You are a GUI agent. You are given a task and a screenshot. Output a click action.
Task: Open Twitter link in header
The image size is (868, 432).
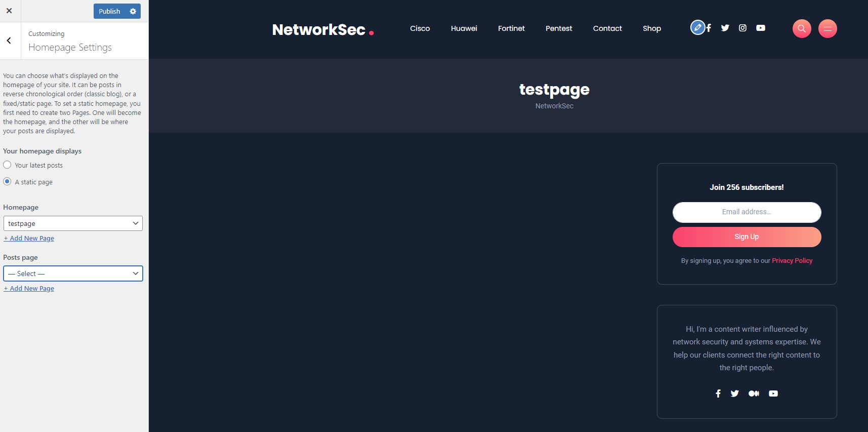[x=725, y=28]
